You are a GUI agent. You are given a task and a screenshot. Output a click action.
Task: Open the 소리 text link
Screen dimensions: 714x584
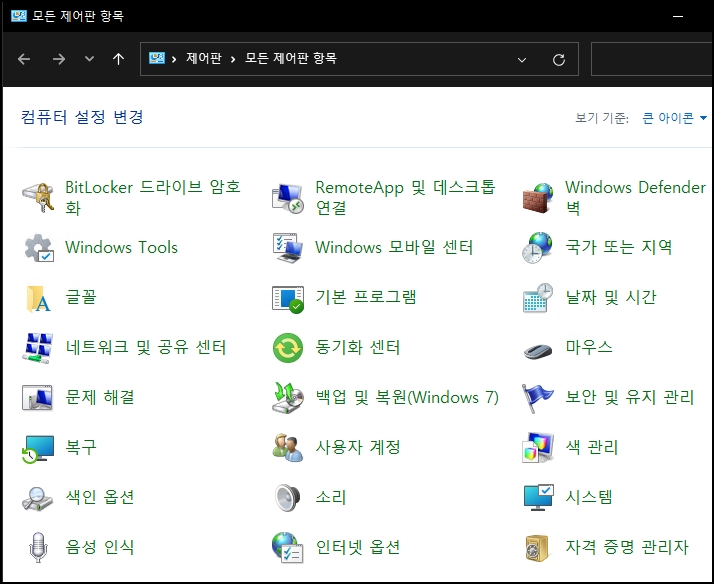[x=331, y=497]
